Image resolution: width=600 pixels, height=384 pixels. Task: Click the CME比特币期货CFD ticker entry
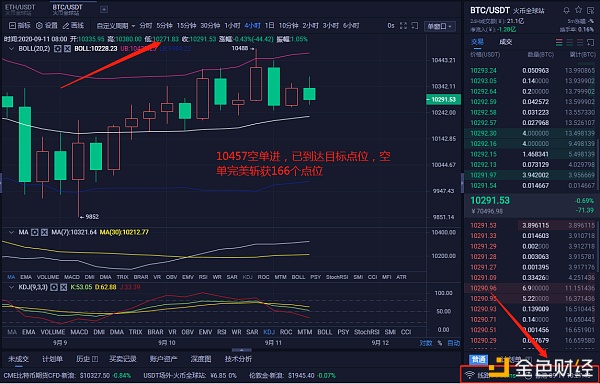[67, 376]
